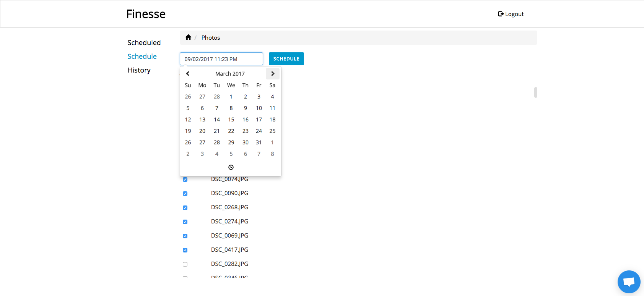Screen dimensions: 644x296
Task: Click the Photos breadcrumb
Action: 211,38
